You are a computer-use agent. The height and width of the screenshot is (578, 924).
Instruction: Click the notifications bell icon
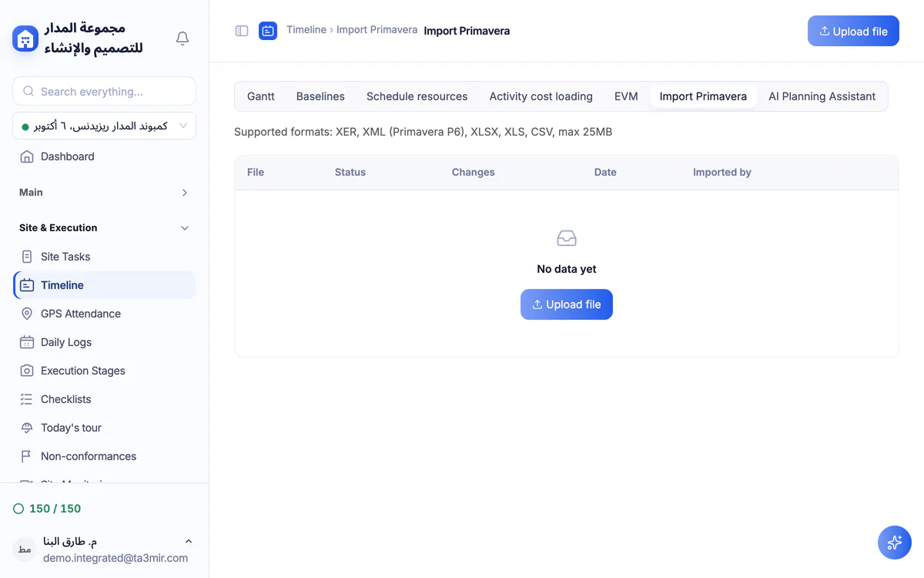(x=182, y=38)
